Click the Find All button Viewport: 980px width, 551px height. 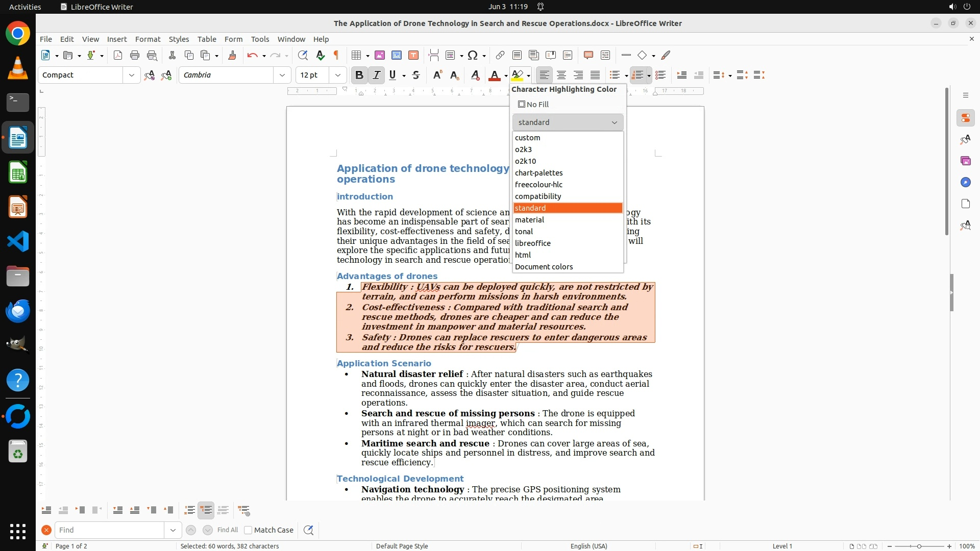click(x=228, y=530)
